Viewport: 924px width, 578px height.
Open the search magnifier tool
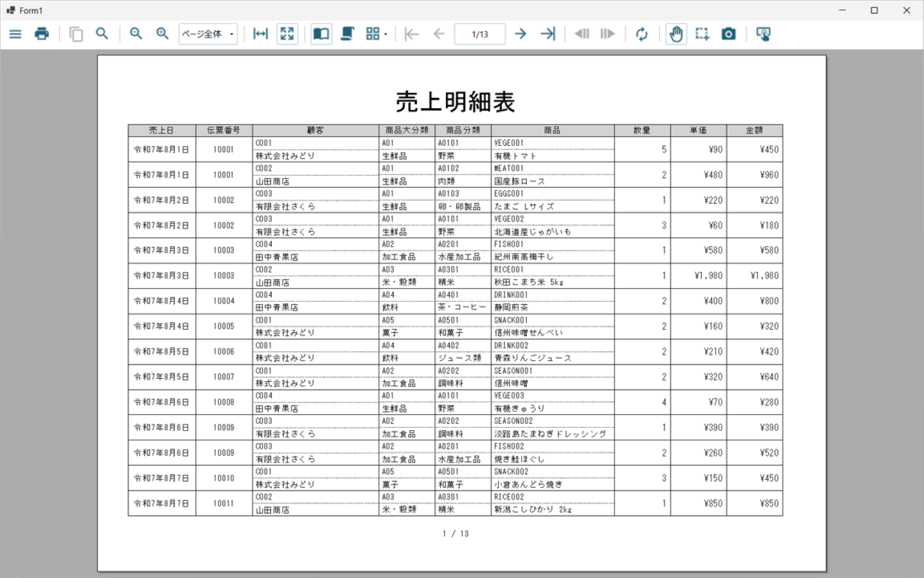coord(102,33)
